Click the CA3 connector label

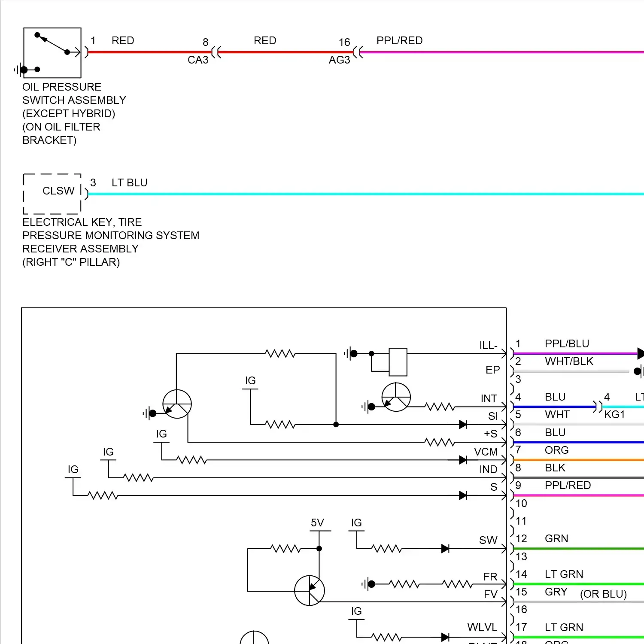198,60
